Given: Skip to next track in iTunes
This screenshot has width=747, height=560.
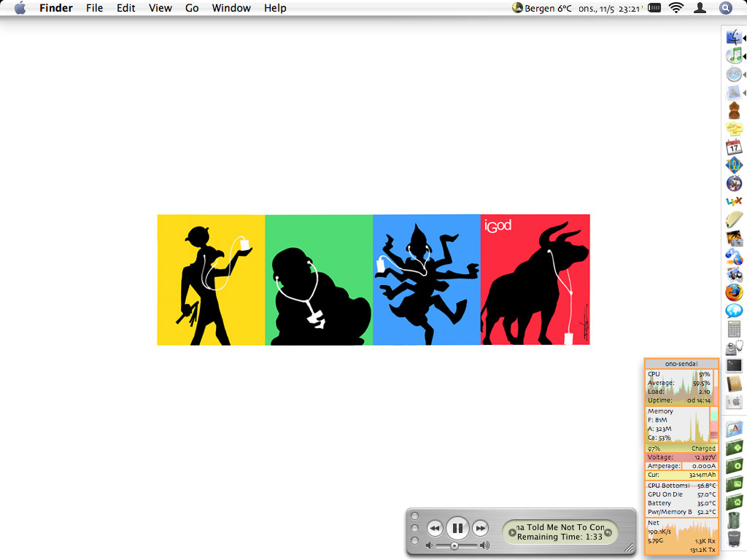Looking at the screenshot, I should pyautogui.click(x=481, y=528).
